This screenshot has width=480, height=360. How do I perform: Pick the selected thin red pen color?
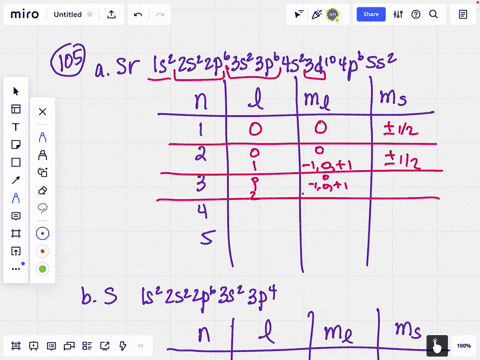click(x=42, y=233)
